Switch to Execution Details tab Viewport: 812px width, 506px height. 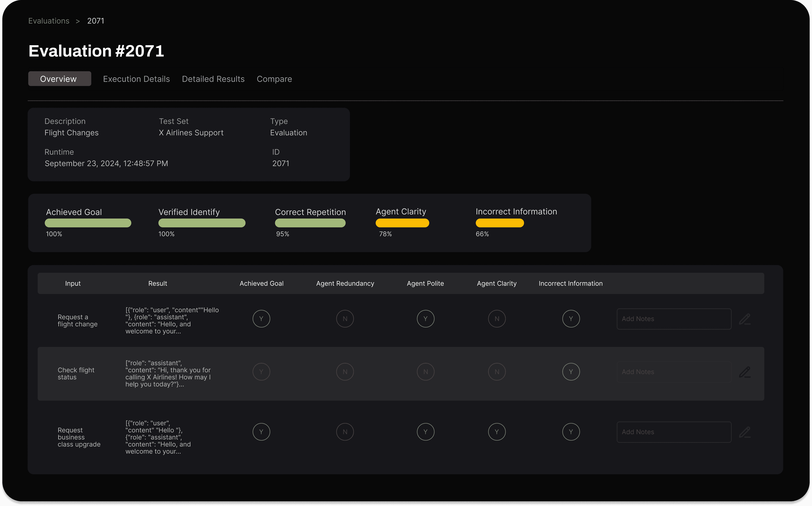point(136,79)
